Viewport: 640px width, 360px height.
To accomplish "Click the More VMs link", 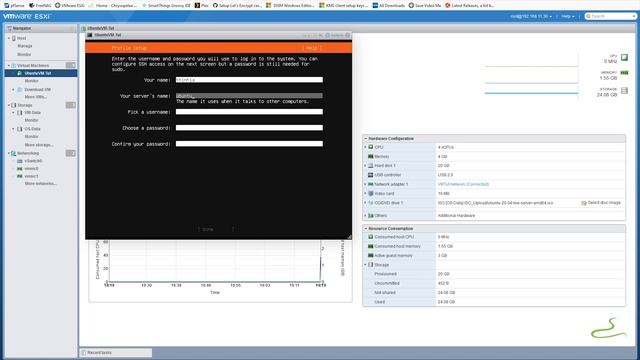I will point(36,97).
